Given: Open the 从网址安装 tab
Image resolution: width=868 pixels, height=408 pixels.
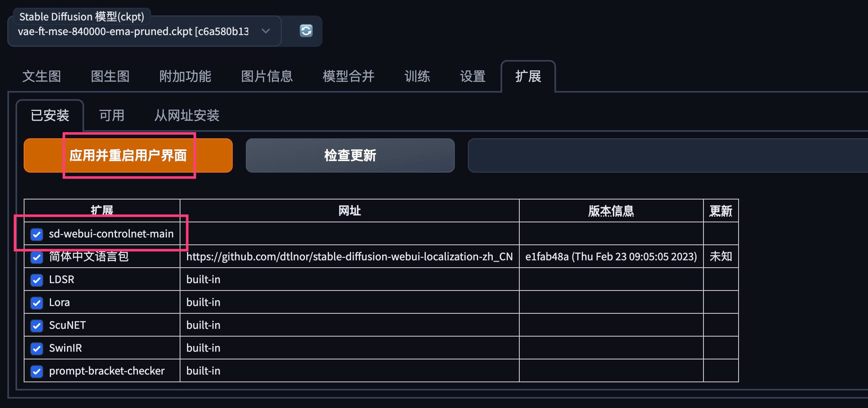Looking at the screenshot, I should pyautogui.click(x=186, y=115).
